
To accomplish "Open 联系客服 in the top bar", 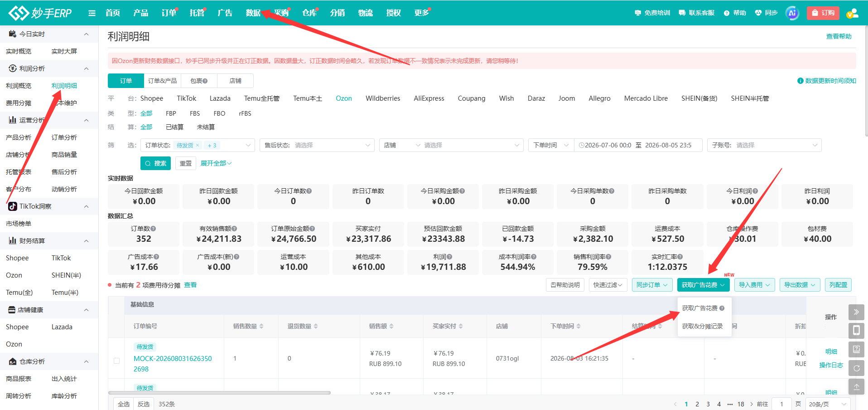I will (697, 13).
